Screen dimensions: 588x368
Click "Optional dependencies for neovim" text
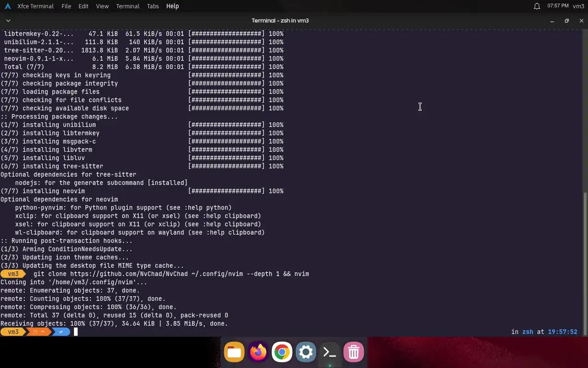[x=59, y=200]
